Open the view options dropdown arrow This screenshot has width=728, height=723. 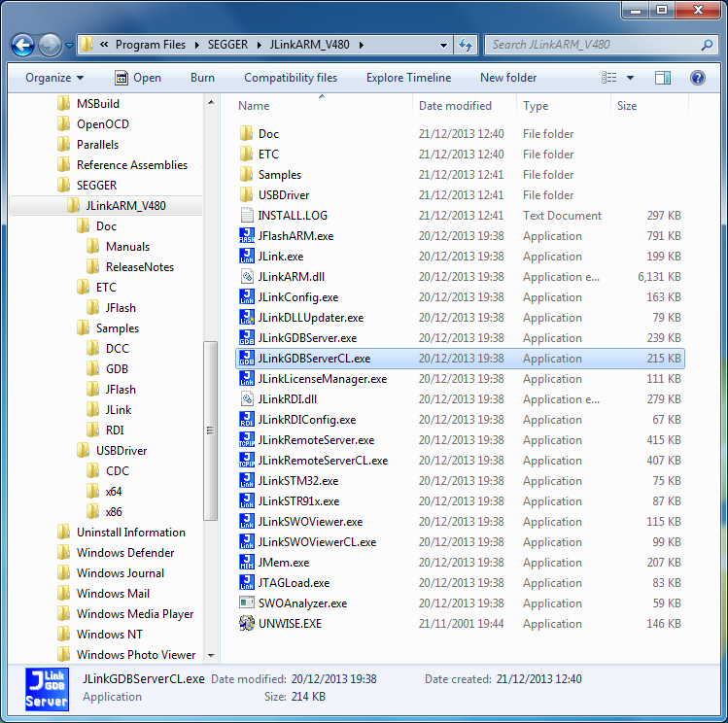coord(630,78)
